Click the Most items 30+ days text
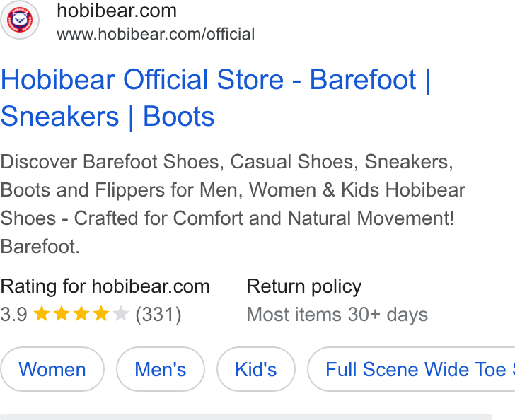 point(337,315)
